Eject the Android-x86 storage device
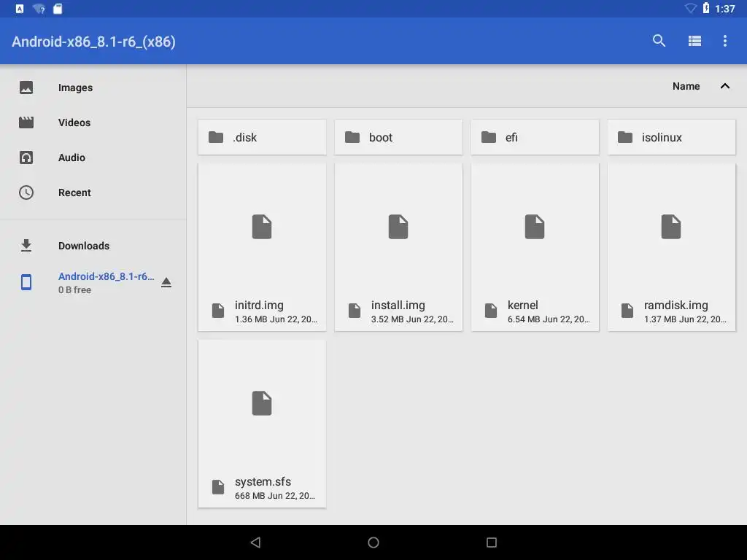 [166, 282]
